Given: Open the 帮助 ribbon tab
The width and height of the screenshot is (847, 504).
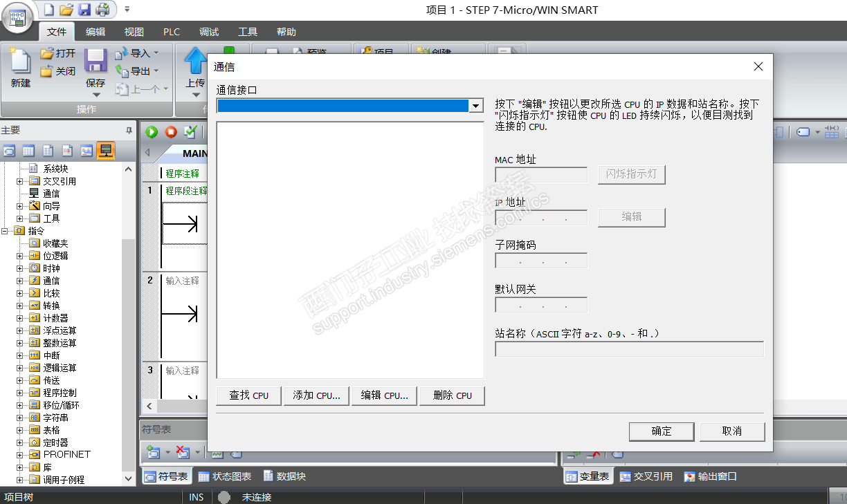Looking at the screenshot, I should click(286, 32).
